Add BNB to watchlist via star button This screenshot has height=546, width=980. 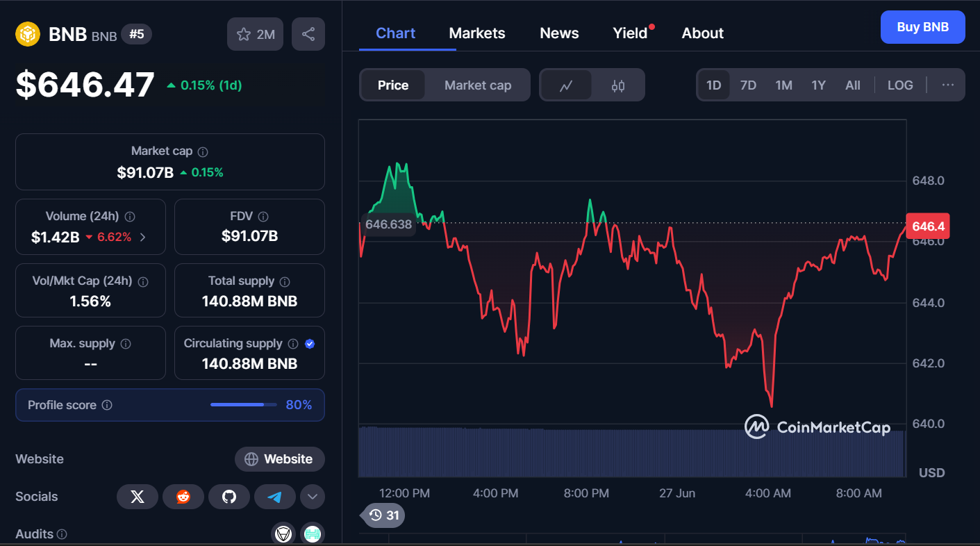tap(255, 34)
